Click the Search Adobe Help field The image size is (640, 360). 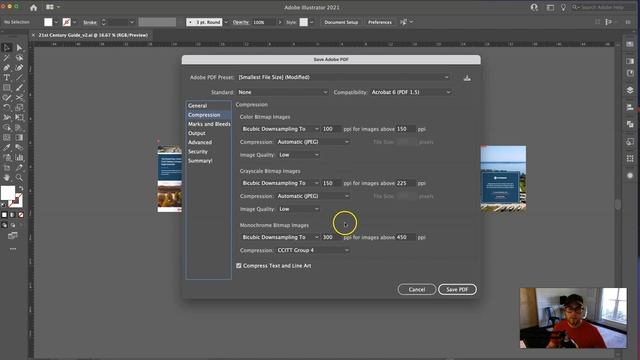[x=602, y=7]
